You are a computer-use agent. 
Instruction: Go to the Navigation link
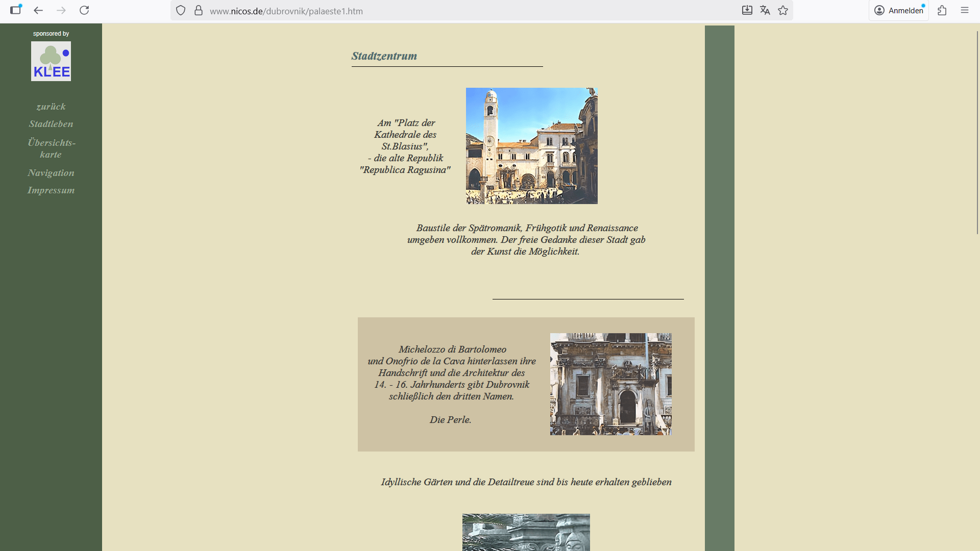pos(51,173)
